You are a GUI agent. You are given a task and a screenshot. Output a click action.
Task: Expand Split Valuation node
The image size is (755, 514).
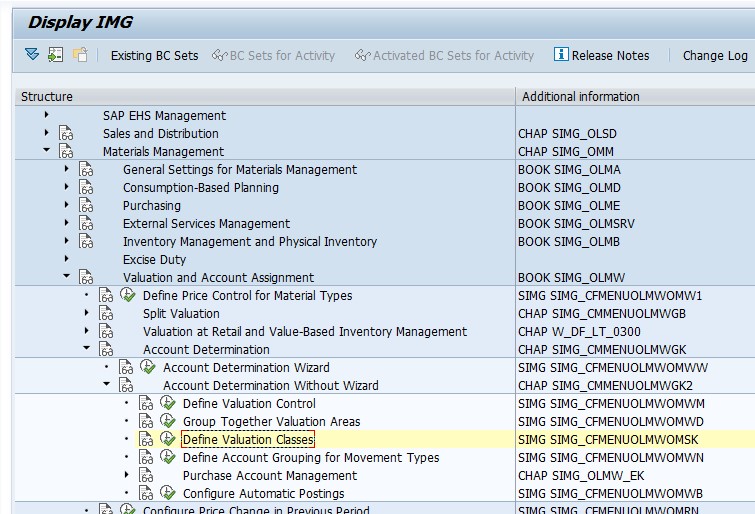pyautogui.click(x=87, y=313)
